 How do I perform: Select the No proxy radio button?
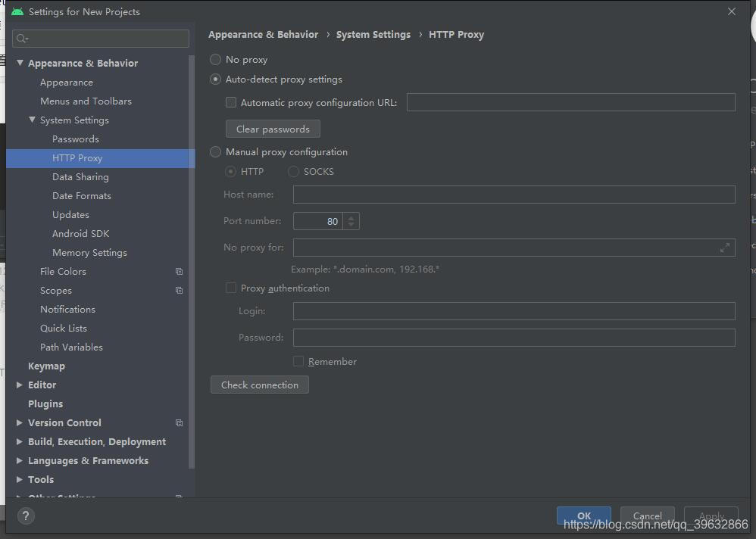216,59
